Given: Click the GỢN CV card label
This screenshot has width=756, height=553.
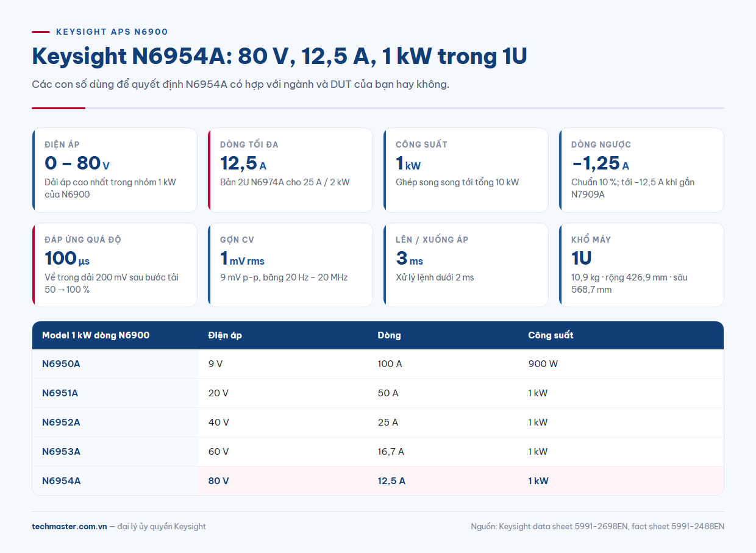Looking at the screenshot, I should [237, 240].
